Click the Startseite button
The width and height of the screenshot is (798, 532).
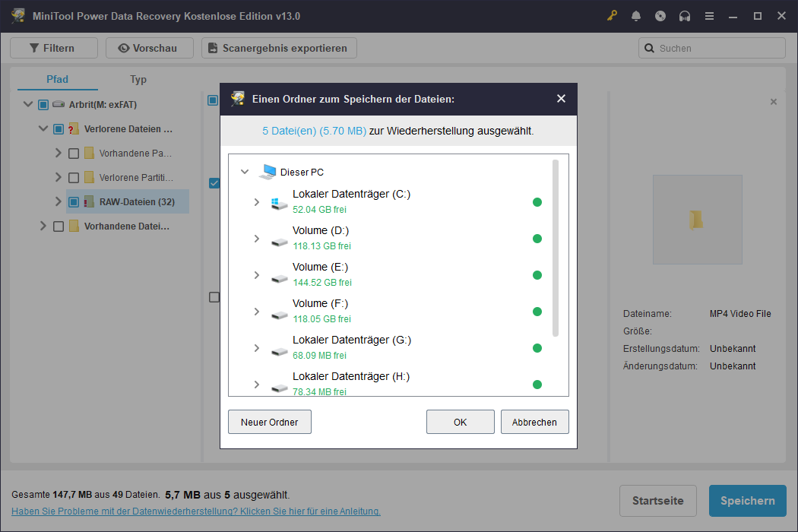point(658,500)
